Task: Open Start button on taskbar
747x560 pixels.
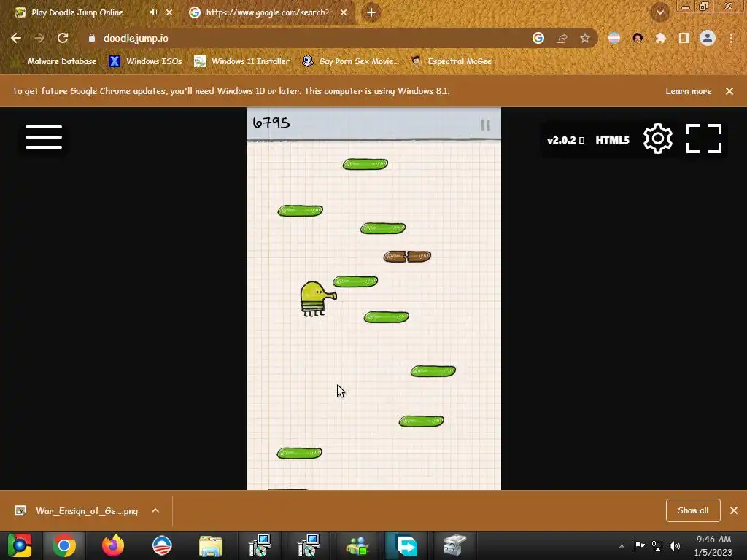Action: click(x=20, y=545)
